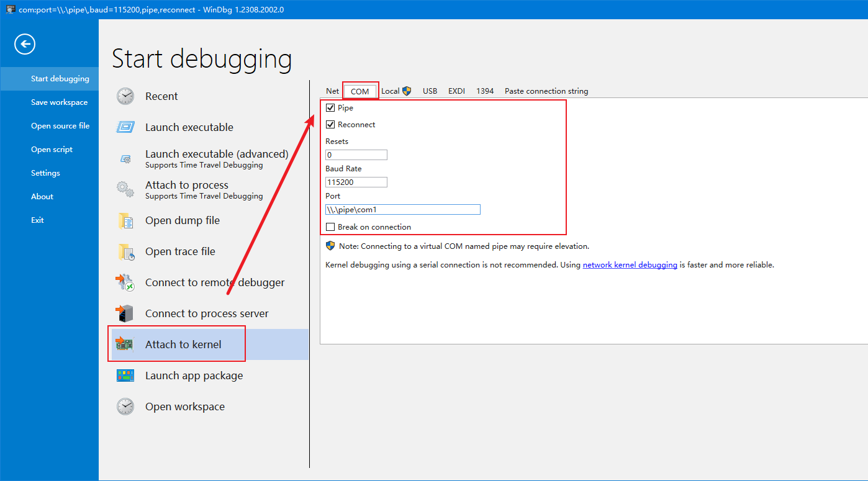Click the Recent clock icon

coord(125,96)
